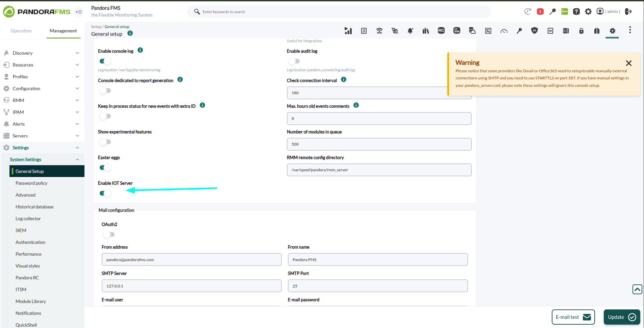This screenshot has width=644, height=328.
Task: Open notifications setup bell icon
Action: pos(410,31)
